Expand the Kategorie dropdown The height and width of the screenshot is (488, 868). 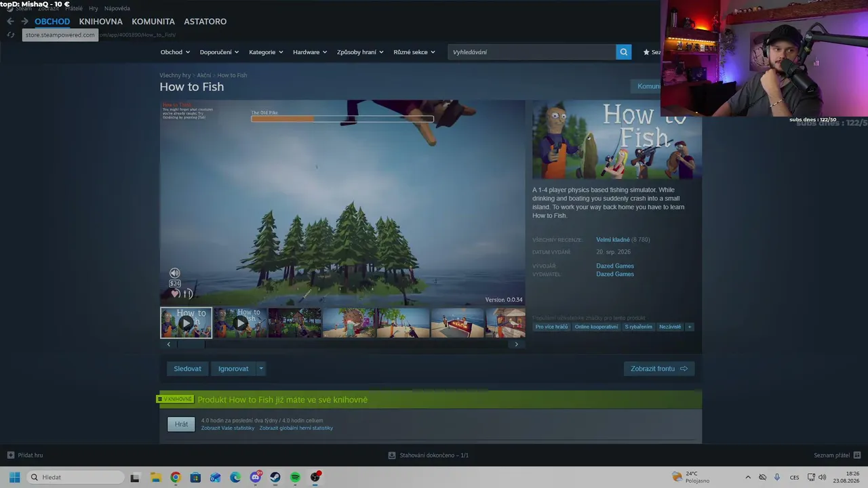(x=266, y=52)
